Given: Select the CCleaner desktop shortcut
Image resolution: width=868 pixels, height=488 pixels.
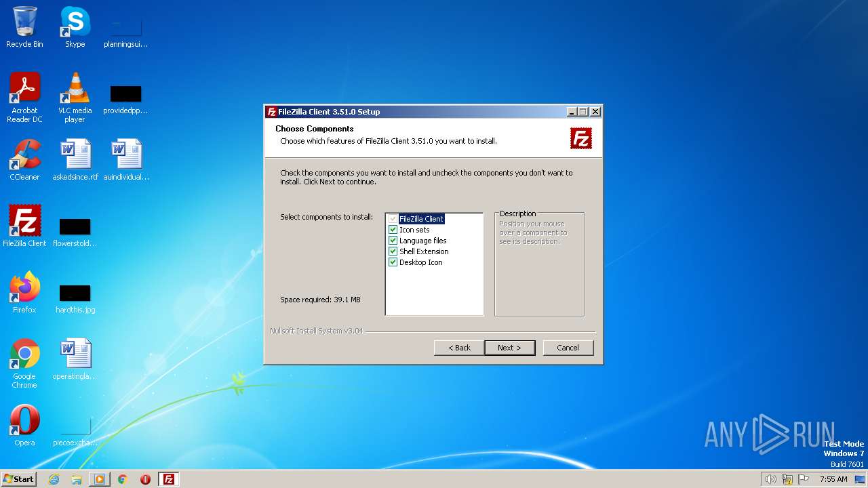Looking at the screenshot, I should click(24, 160).
